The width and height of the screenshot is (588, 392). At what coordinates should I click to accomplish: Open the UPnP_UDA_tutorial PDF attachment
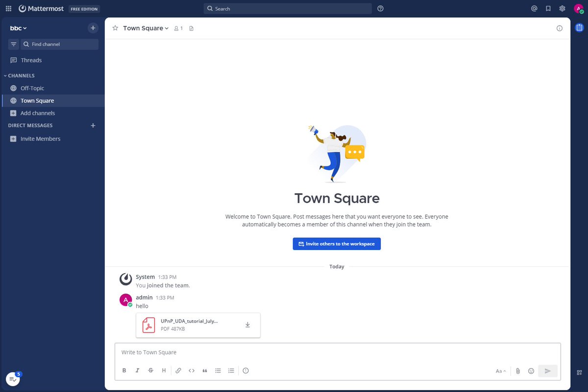[x=198, y=325]
